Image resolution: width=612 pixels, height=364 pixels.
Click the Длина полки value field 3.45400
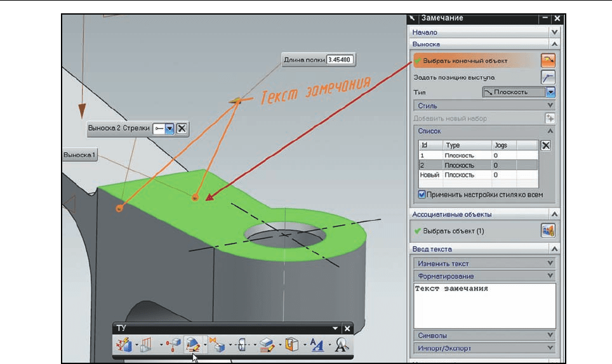click(340, 60)
